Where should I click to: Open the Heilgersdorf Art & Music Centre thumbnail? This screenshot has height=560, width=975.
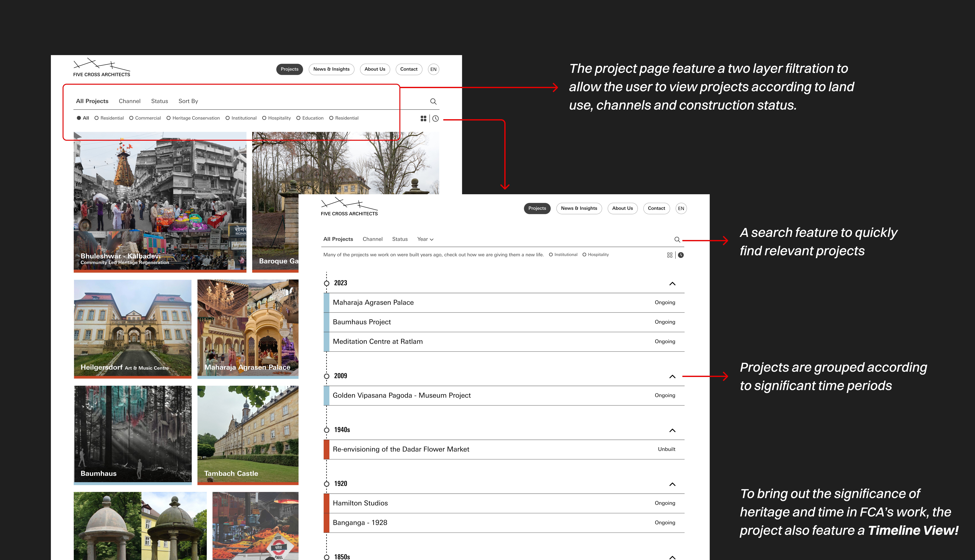point(133,329)
